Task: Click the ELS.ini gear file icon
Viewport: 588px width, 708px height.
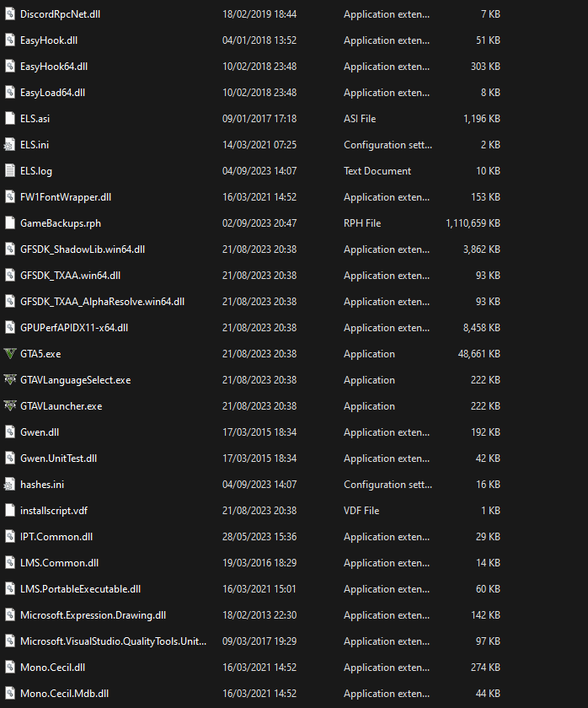Action: (10, 145)
